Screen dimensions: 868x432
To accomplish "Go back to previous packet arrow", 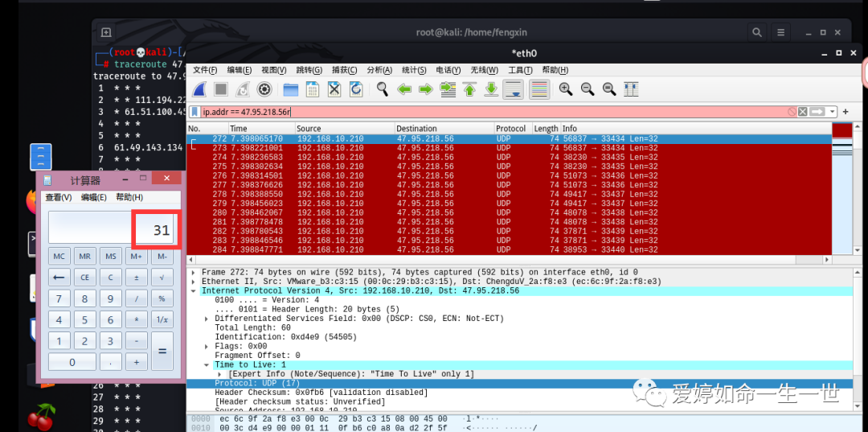I will (x=404, y=89).
